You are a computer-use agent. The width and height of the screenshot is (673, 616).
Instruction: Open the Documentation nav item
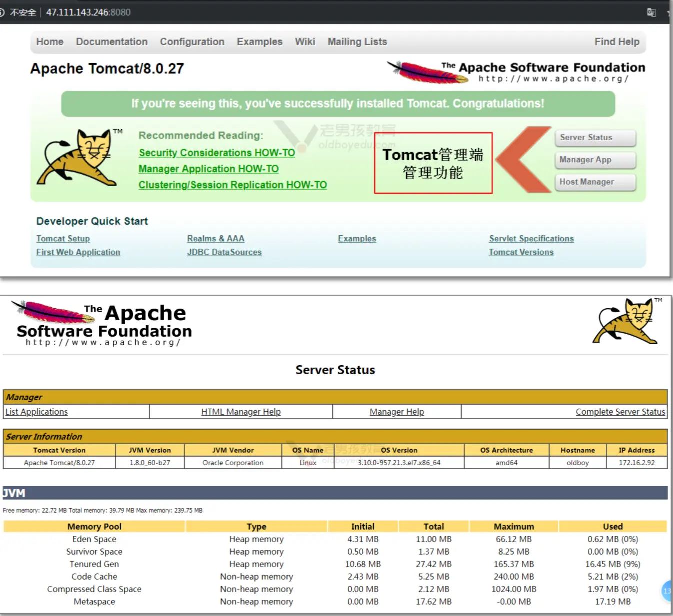(112, 42)
